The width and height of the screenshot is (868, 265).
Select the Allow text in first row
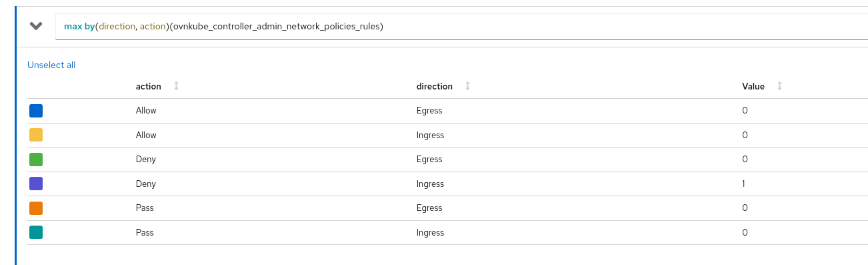tap(146, 110)
